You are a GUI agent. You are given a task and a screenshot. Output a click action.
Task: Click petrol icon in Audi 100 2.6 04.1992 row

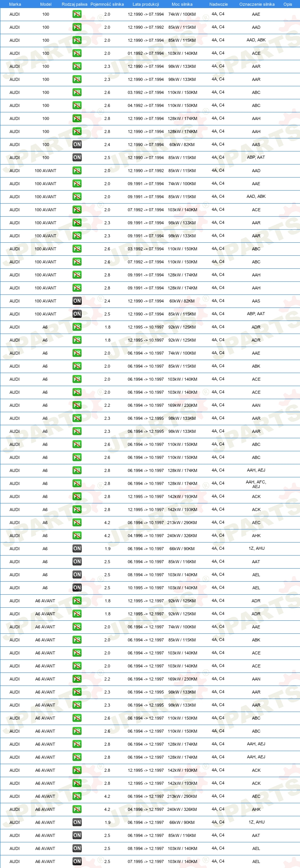(77, 105)
